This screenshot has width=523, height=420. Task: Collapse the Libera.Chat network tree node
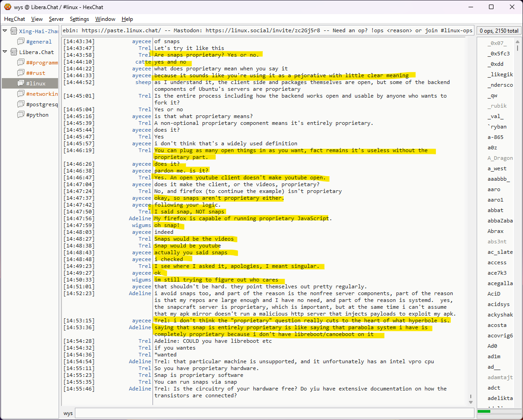(x=5, y=52)
